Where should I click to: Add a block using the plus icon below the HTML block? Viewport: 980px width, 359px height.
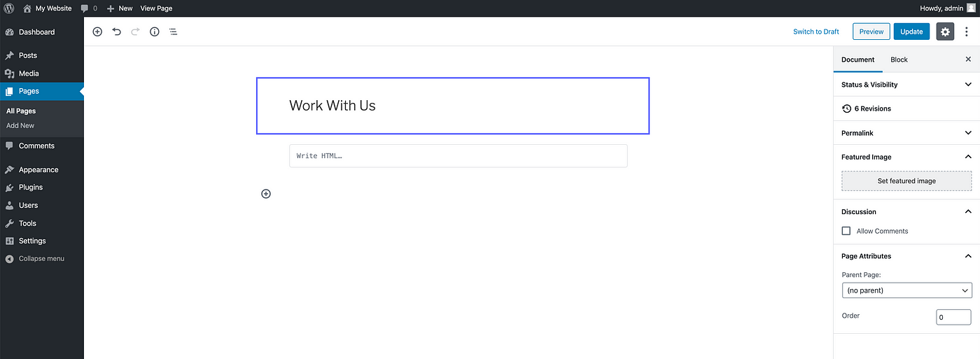coord(266,194)
